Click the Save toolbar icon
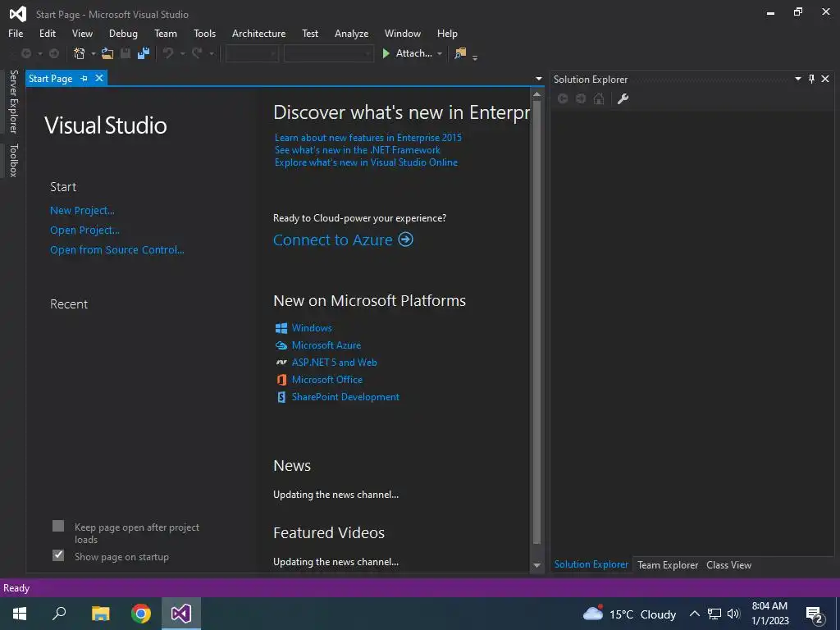Screen dimensions: 840x630 pyautogui.click(x=126, y=53)
